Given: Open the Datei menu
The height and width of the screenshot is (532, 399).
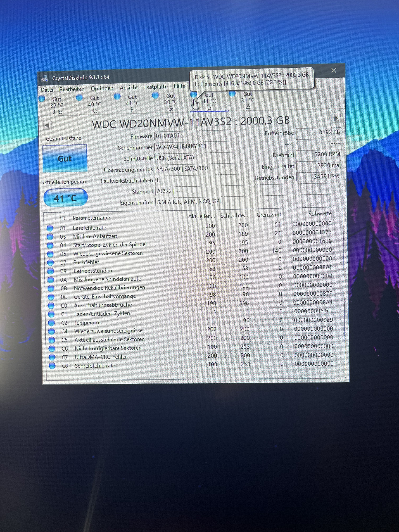Looking at the screenshot, I should coord(47,90).
